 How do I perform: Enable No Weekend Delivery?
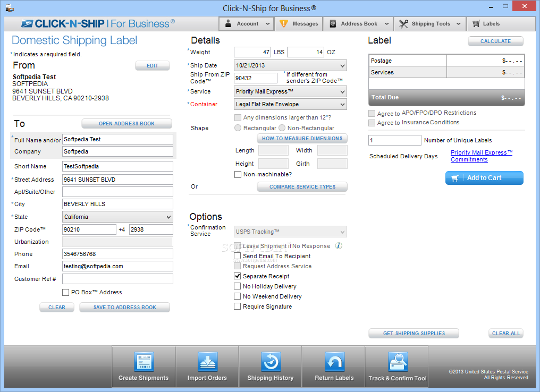pyautogui.click(x=237, y=296)
